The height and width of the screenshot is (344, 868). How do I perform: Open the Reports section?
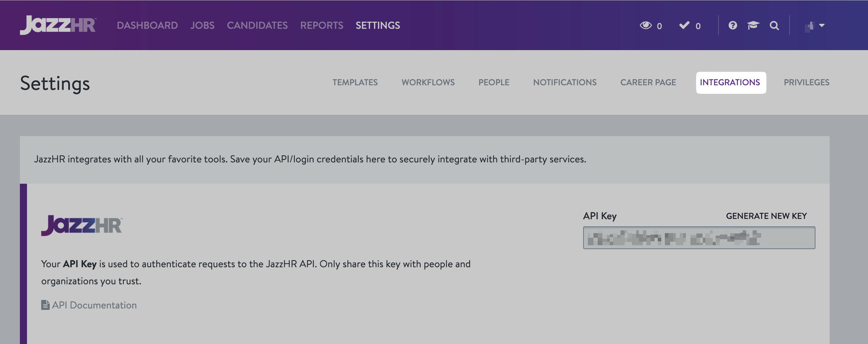(x=321, y=25)
